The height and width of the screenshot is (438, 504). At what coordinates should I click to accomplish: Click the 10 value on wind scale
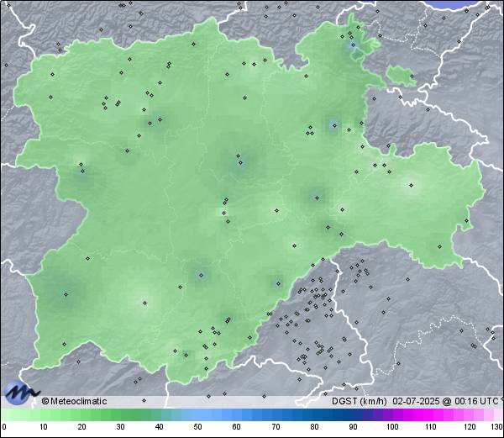coord(44,427)
